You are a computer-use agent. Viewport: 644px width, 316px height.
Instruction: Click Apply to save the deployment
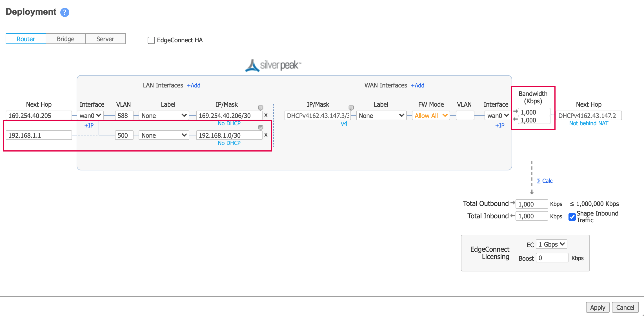597,307
